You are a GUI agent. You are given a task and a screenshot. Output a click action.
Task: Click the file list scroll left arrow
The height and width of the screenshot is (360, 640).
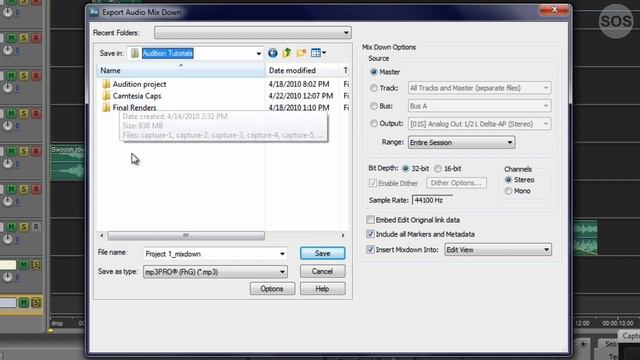point(102,236)
